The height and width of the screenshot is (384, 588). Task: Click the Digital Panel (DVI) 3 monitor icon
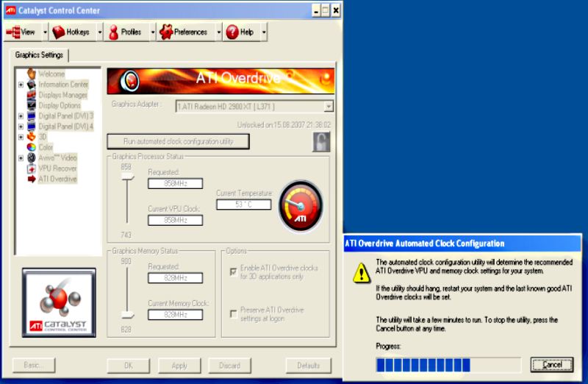tap(32, 115)
